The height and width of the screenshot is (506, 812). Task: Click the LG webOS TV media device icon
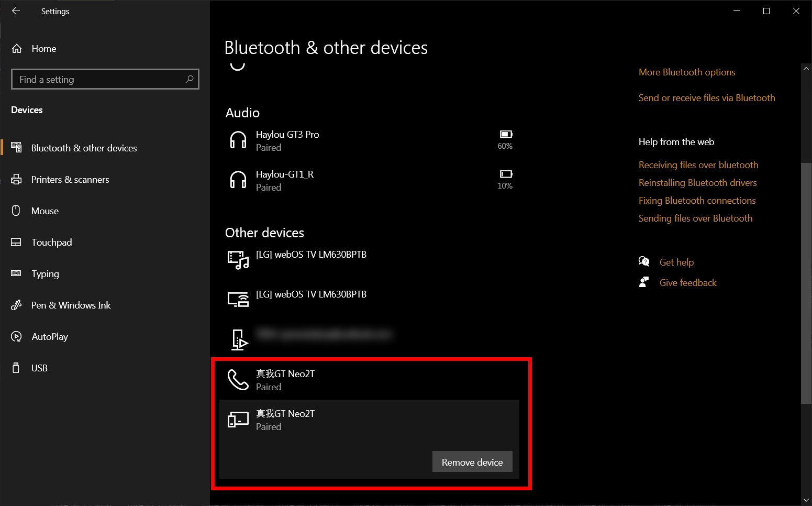coord(238,260)
